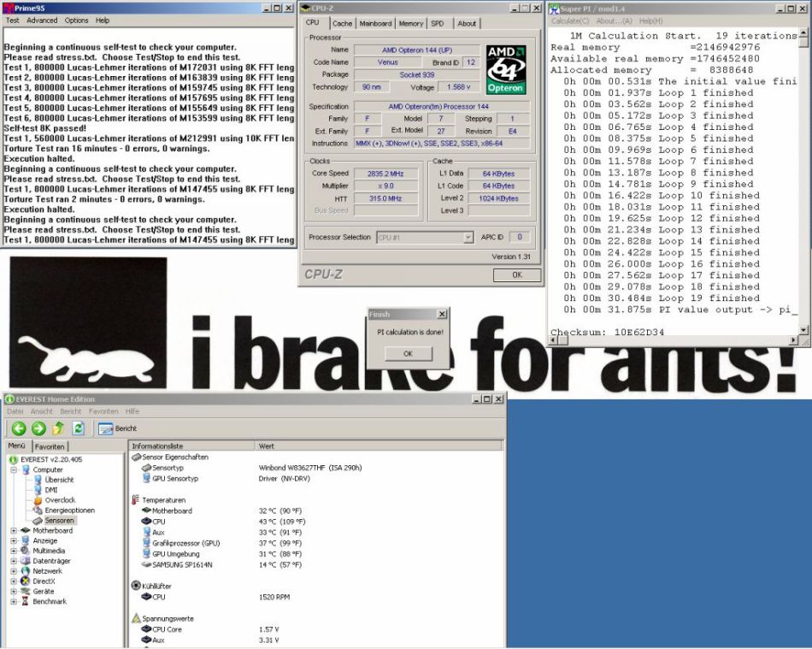Switch to the Menü tab in EVEREST
812x649 pixels.
16,445
